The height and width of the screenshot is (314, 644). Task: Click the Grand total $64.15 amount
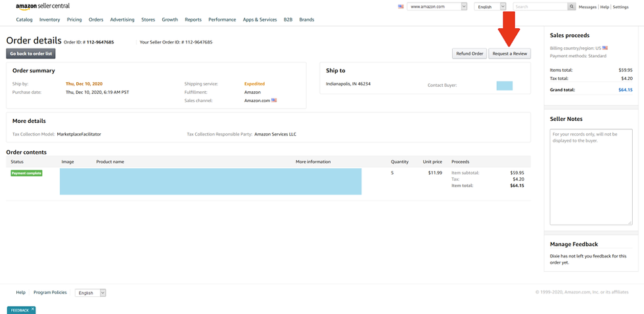626,90
